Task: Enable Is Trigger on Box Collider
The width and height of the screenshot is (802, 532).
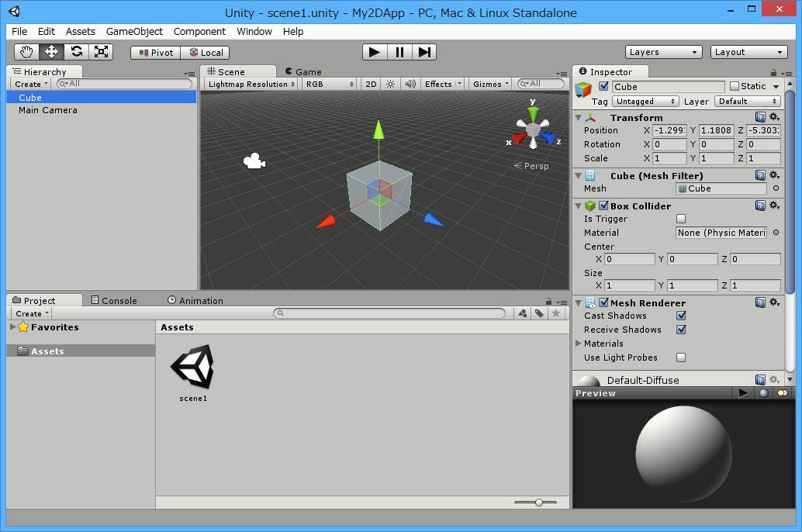Action: click(681, 219)
